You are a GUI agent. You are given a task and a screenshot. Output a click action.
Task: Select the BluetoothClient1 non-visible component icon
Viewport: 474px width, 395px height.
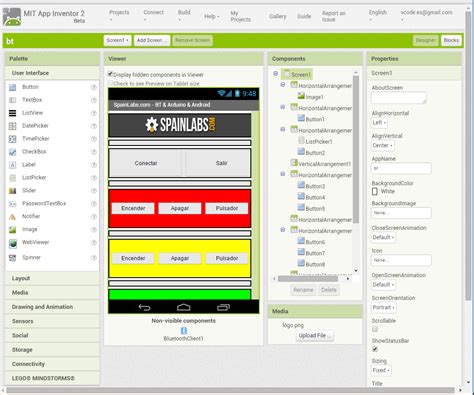(183, 330)
